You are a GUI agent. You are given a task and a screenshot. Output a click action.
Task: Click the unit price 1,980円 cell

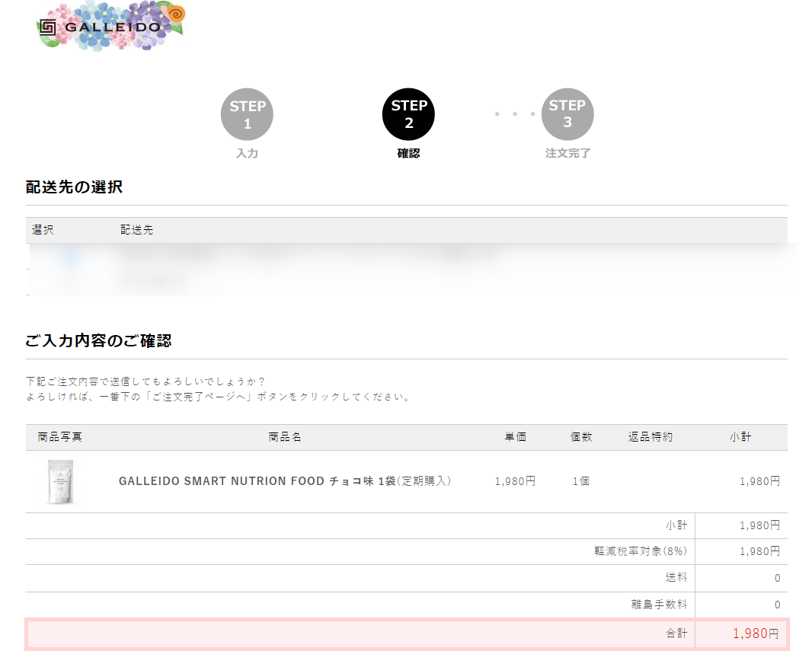515,481
